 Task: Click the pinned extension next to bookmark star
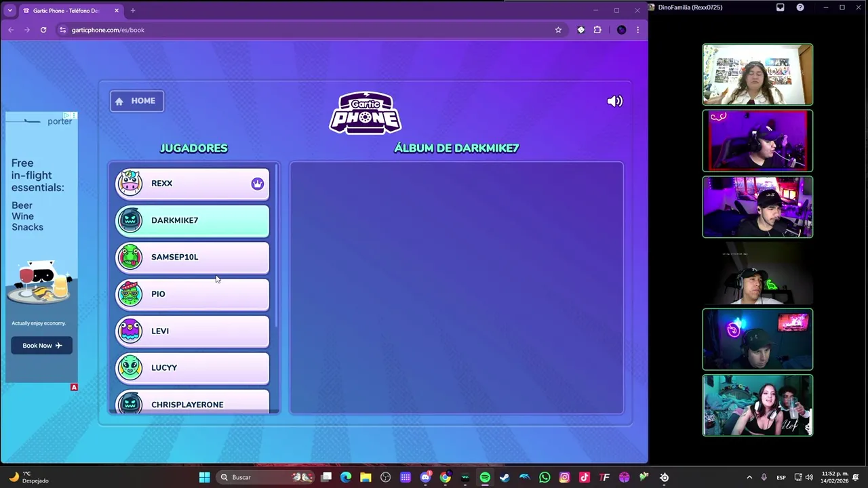581,30
